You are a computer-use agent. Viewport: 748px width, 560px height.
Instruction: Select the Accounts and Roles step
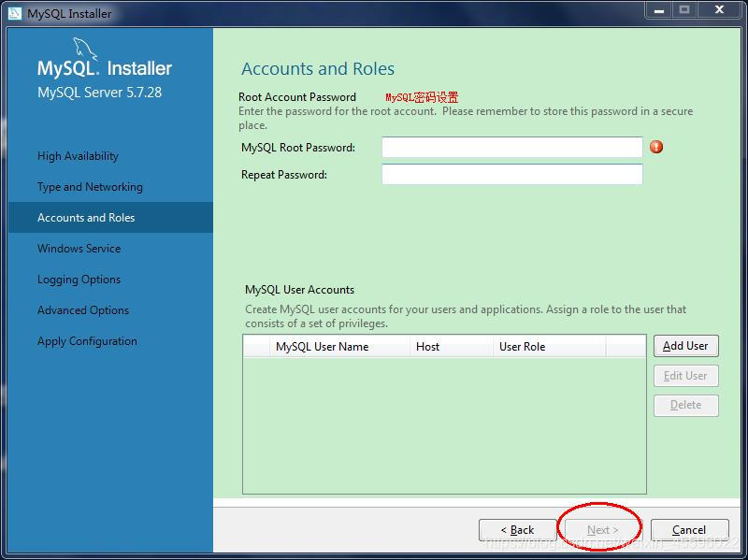[110, 218]
